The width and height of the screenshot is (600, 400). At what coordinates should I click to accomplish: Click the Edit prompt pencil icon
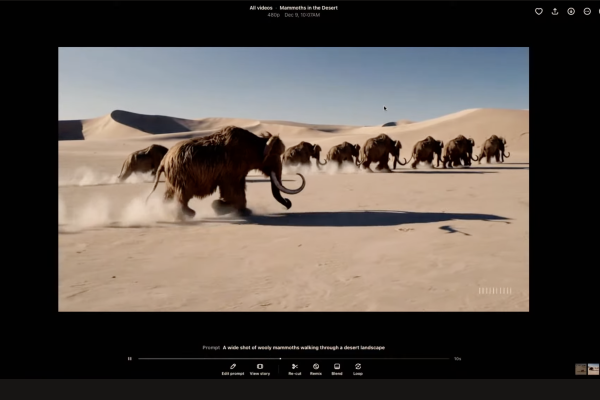(x=232, y=367)
